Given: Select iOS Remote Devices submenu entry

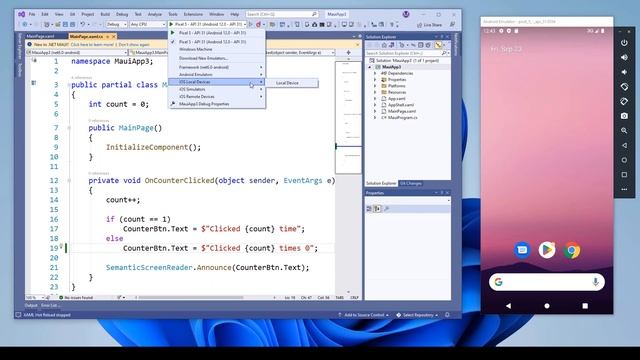Looking at the screenshot, I should click(x=217, y=97).
